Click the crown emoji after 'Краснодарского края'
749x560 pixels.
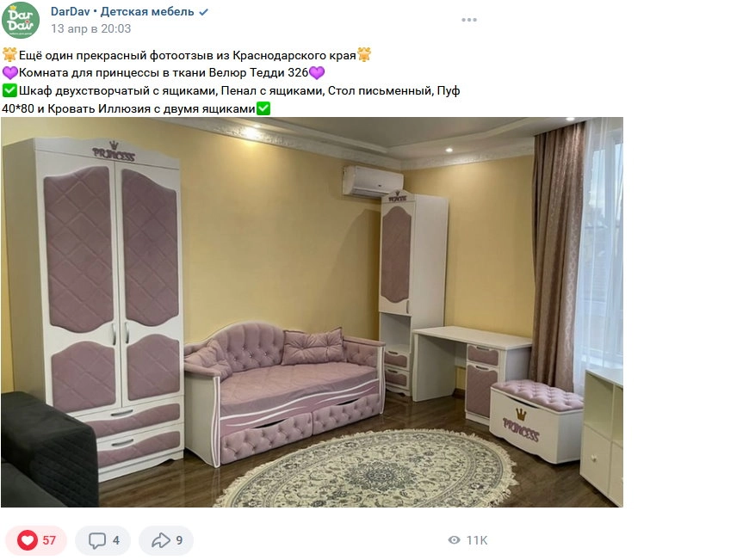point(364,55)
